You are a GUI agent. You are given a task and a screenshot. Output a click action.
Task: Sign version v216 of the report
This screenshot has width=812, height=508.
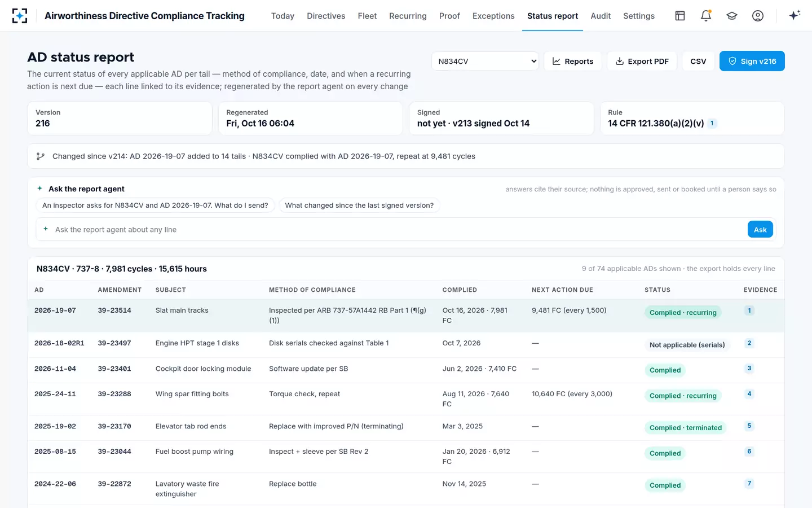click(x=752, y=61)
